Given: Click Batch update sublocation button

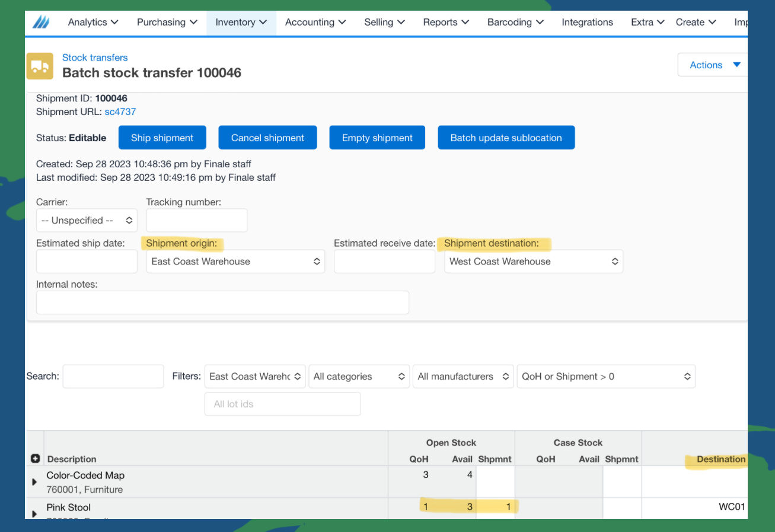Looking at the screenshot, I should pyautogui.click(x=506, y=138).
